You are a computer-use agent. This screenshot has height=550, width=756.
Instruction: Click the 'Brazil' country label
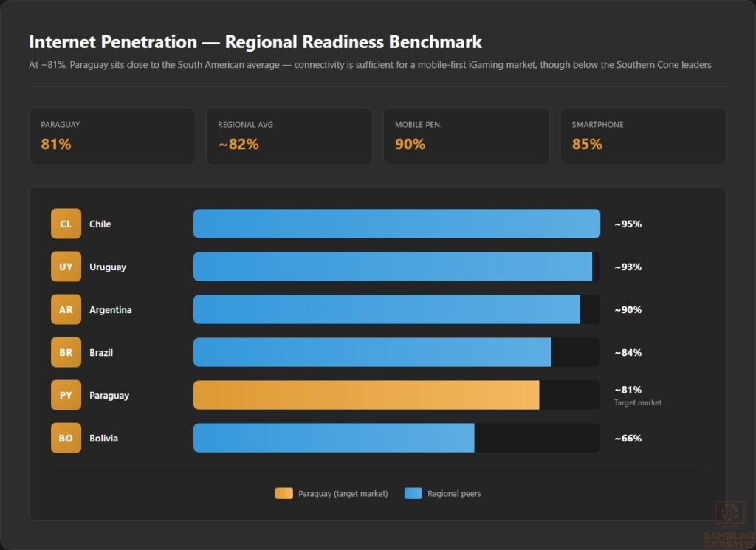tap(101, 353)
